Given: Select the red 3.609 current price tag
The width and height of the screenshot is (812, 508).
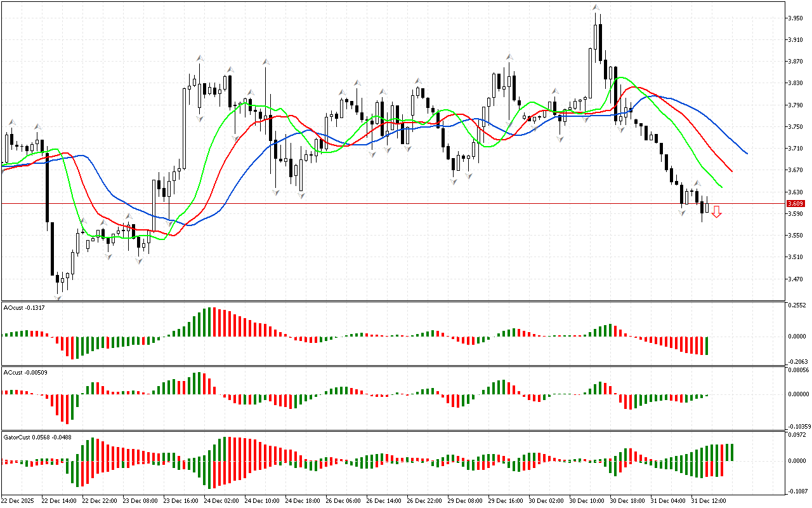Looking at the screenshot, I should coord(795,204).
